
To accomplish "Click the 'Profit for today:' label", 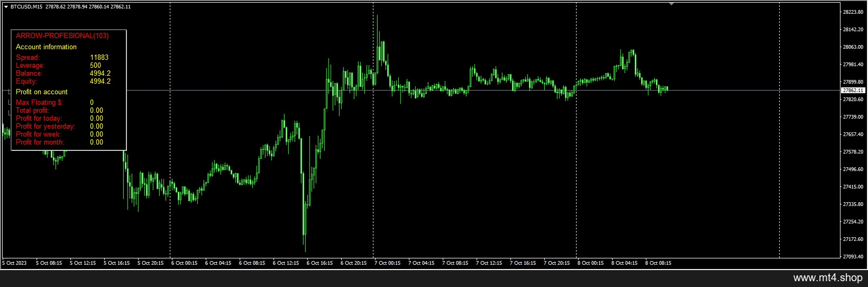I will pyautogui.click(x=39, y=118).
